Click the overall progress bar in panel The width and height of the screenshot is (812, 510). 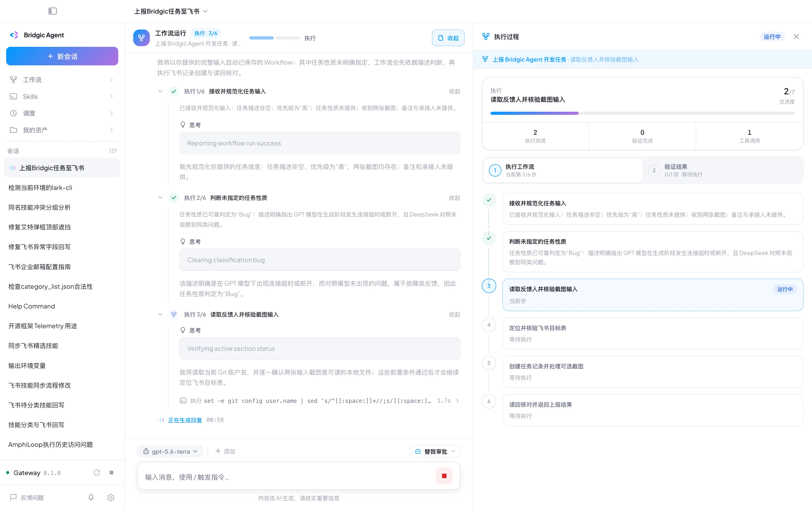(x=642, y=113)
